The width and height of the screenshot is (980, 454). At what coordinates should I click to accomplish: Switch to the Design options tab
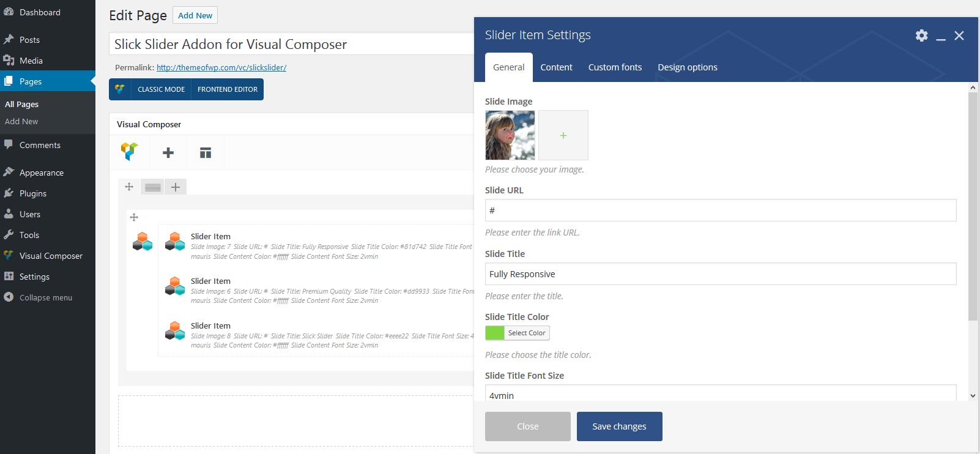click(688, 67)
